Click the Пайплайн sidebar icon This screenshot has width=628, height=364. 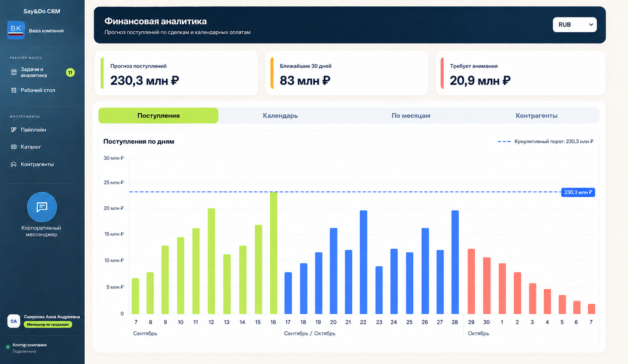tap(14, 130)
